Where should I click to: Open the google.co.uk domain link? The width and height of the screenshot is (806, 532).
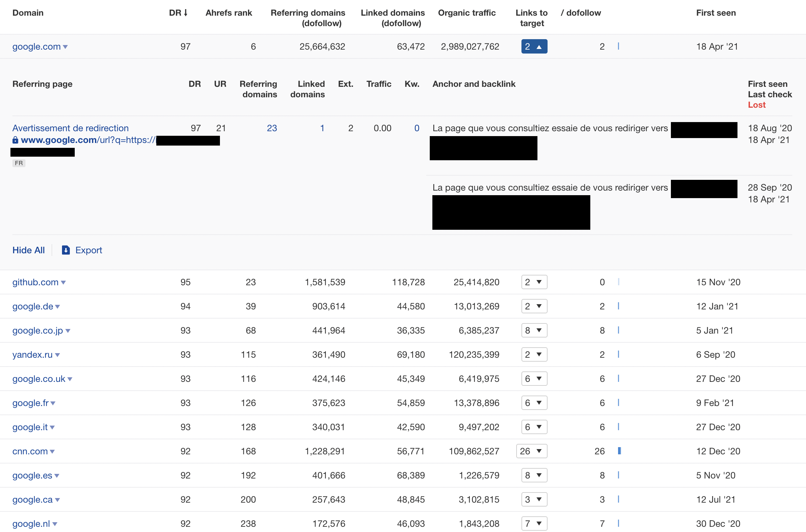tap(39, 379)
